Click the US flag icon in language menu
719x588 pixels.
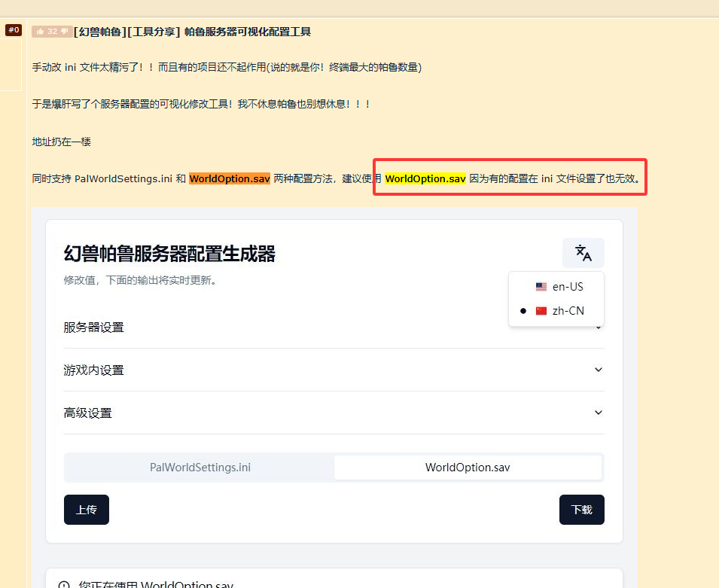pyautogui.click(x=541, y=287)
